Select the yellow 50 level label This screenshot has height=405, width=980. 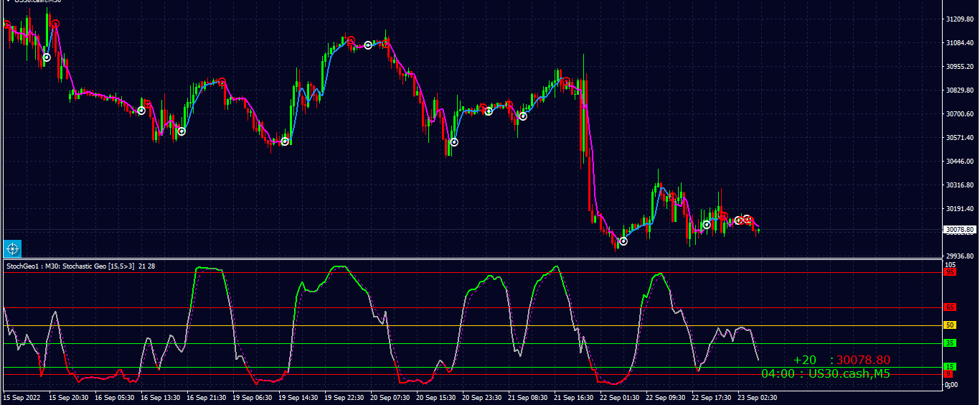tap(949, 325)
